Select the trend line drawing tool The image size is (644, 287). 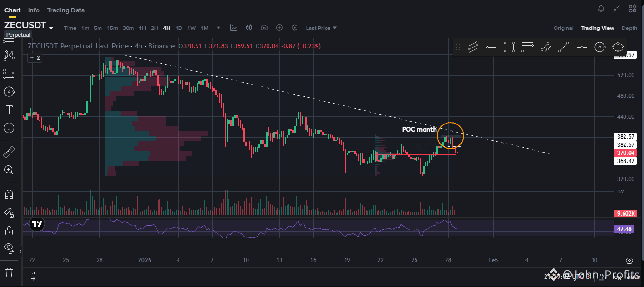coord(564,47)
